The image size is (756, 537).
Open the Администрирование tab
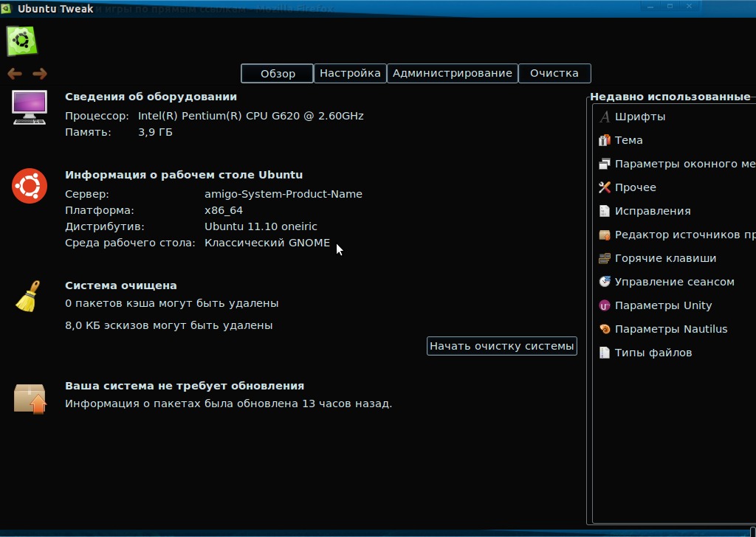pyautogui.click(x=453, y=73)
